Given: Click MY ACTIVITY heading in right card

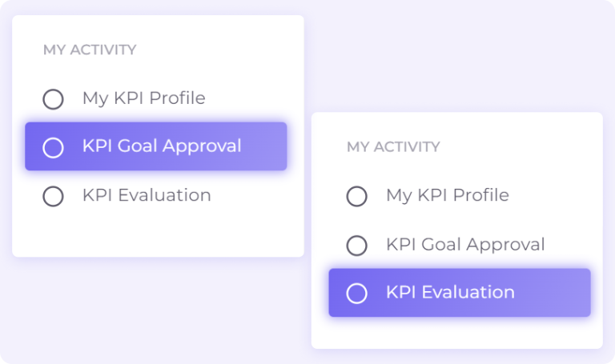Looking at the screenshot, I should click(393, 147).
